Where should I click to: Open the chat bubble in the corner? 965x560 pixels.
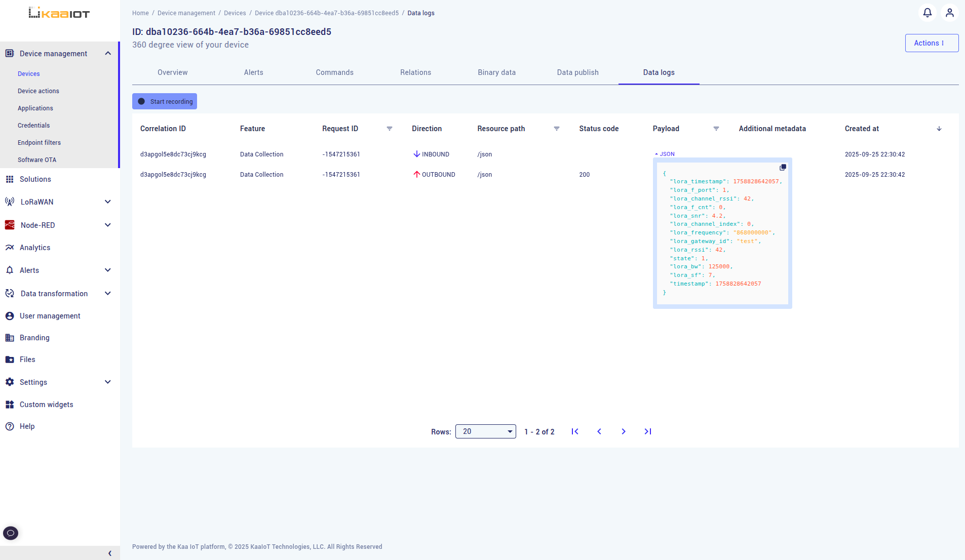click(x=11, y=533)
